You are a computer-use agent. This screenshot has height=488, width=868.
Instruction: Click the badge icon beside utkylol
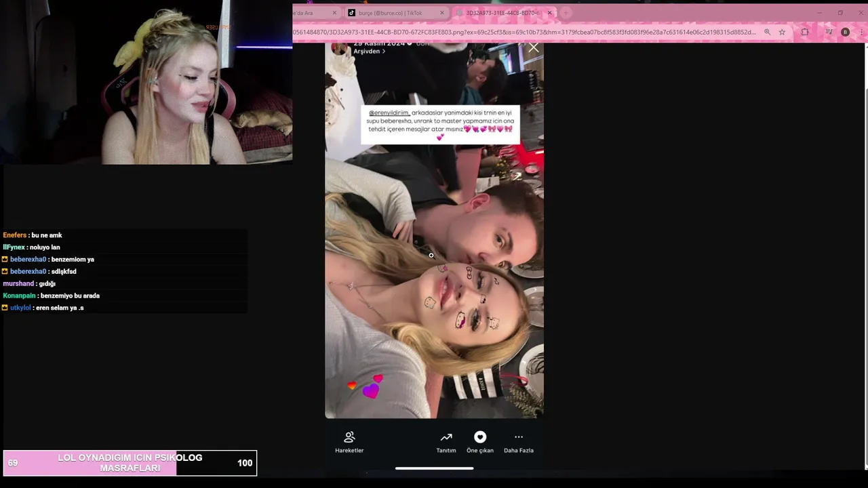(5, 308)
